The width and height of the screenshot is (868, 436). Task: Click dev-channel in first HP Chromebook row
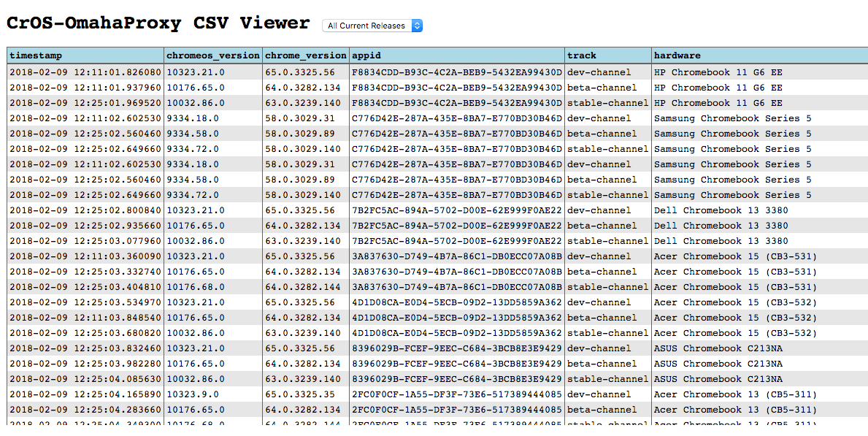(x=599, y=72)
